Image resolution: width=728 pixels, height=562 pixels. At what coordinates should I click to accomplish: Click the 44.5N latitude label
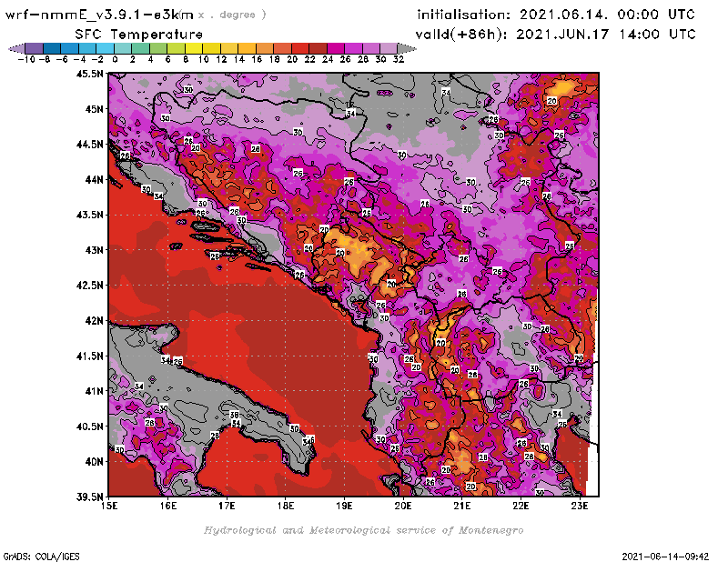[x=90, y=145]
